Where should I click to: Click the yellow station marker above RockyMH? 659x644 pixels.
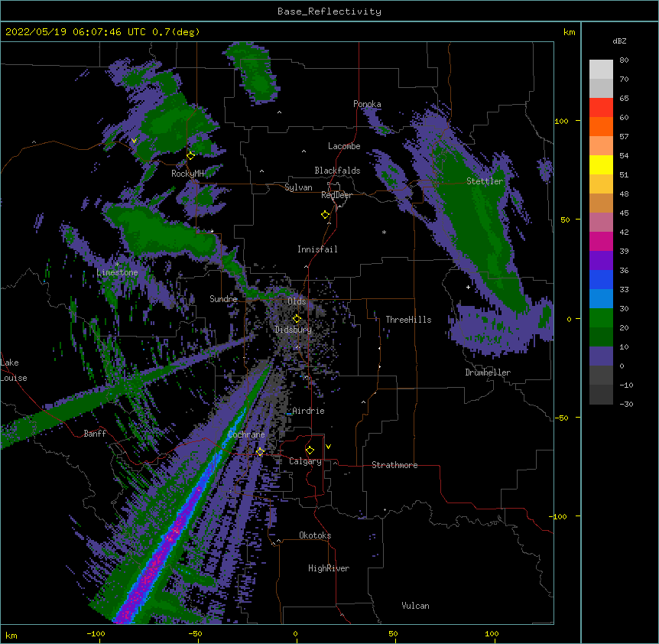click(x=191, y=155)
